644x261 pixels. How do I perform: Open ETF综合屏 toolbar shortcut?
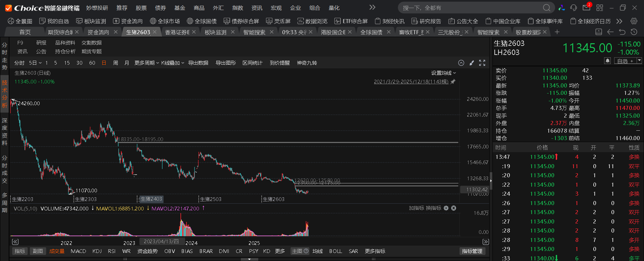pyautogui.click(x=351, y=21)
